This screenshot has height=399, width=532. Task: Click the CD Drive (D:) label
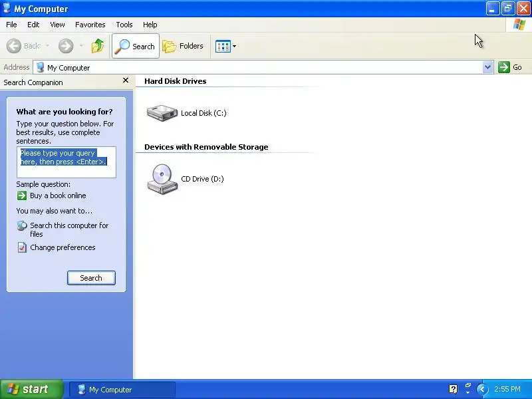203,179
